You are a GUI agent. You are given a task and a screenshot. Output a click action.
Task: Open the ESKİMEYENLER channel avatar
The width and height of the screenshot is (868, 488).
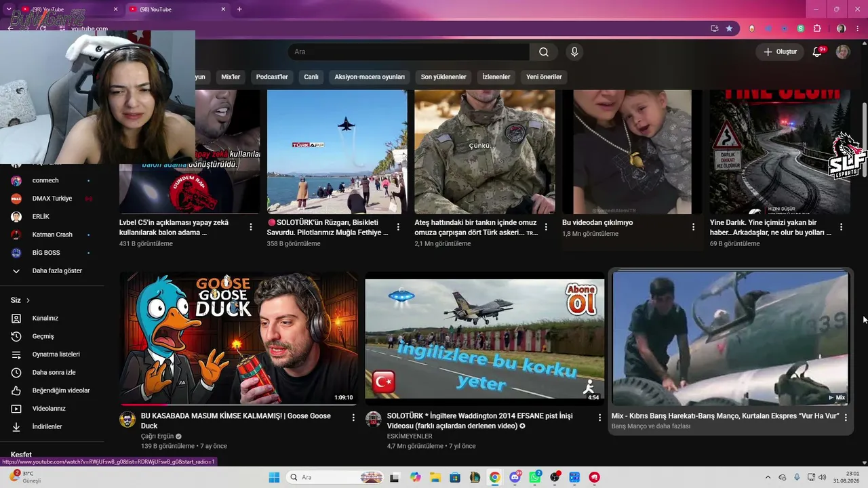pos(374,419)
